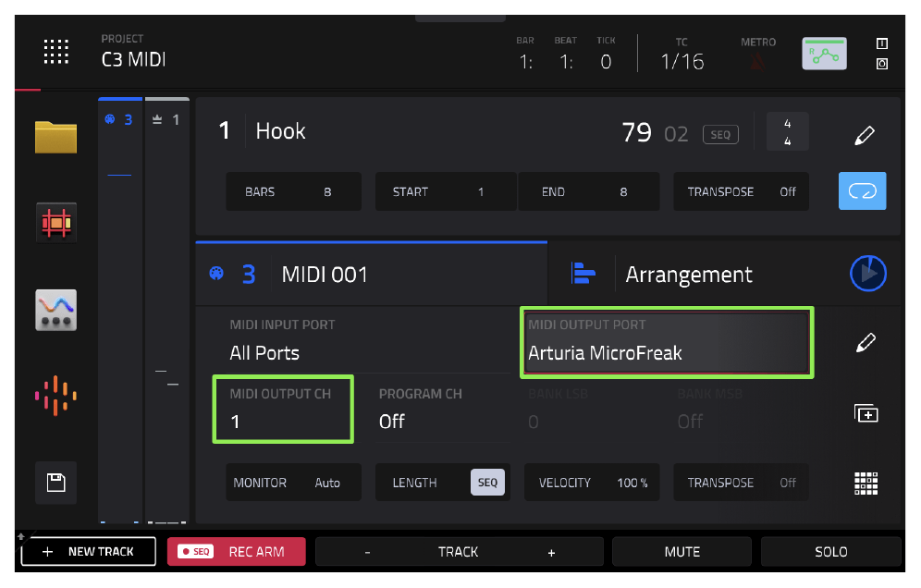Edit the Start 1 field
Image resolution: width=921 pixels, height=588 pixels.
coord(446,191)
